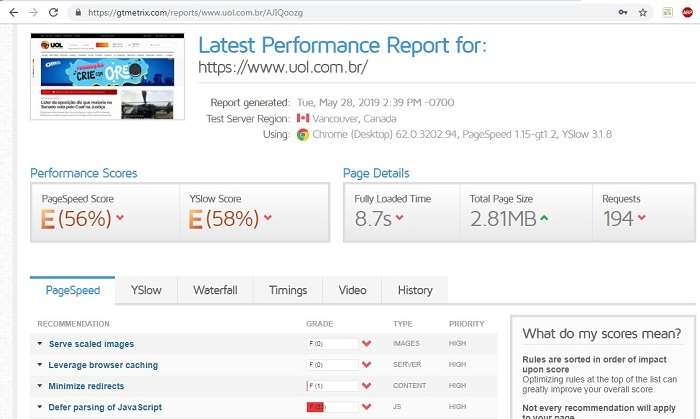
Task: Click the https://www.uol.com.br/ report URL
Action: (x=283, y=67)
